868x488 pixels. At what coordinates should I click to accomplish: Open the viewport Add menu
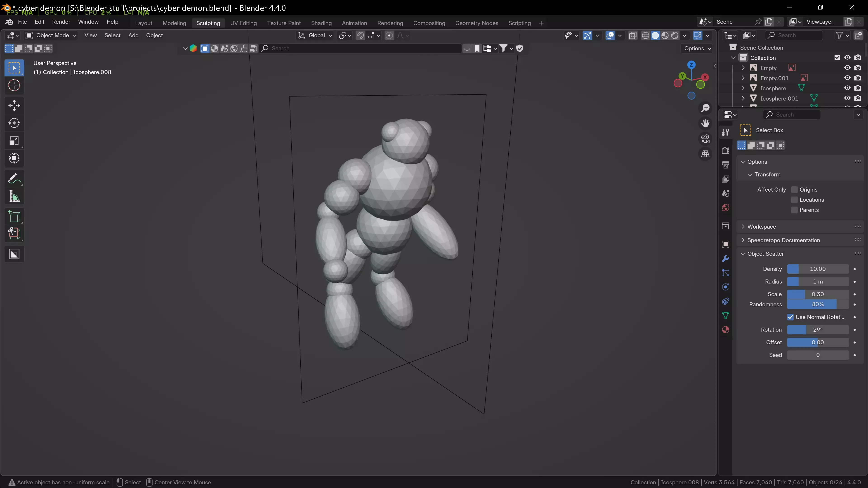133,35
